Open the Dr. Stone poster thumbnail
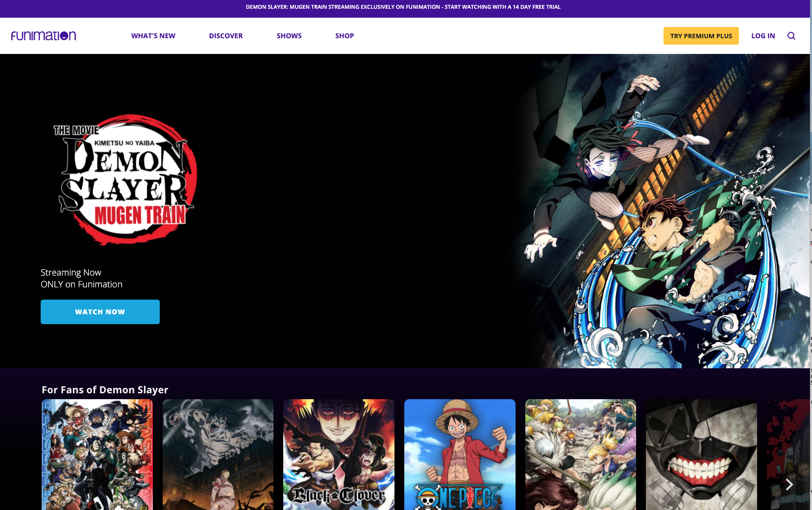 coord(581,455)
